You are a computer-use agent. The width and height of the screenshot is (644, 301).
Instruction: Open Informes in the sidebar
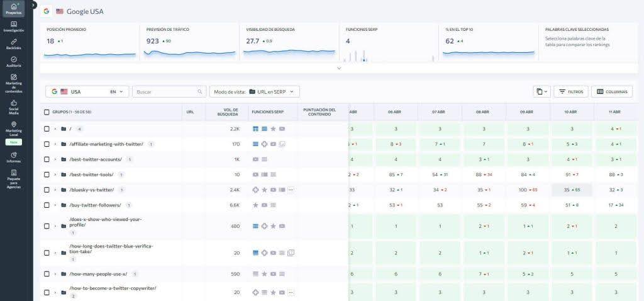coord(14,157)
